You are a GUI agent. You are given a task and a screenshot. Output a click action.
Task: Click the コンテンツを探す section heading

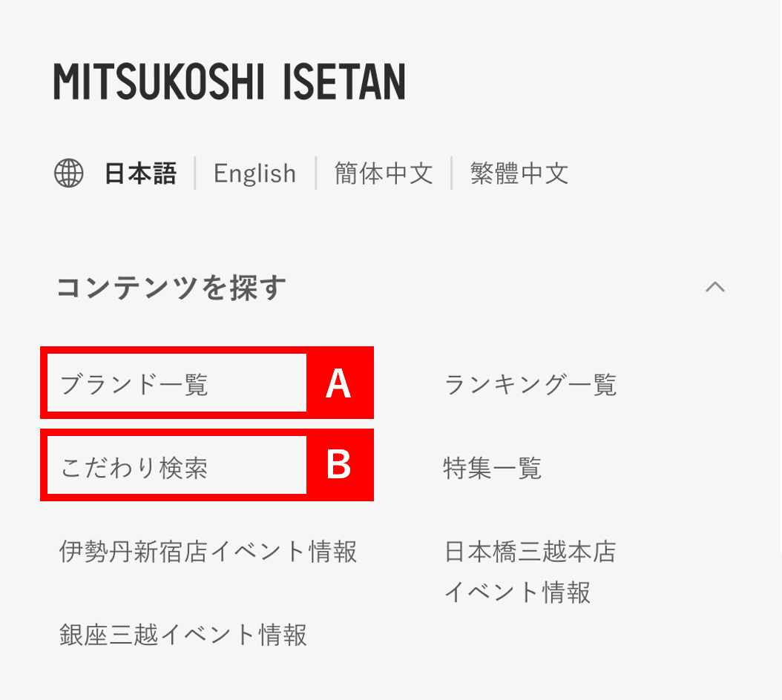(x=171, y=288)
